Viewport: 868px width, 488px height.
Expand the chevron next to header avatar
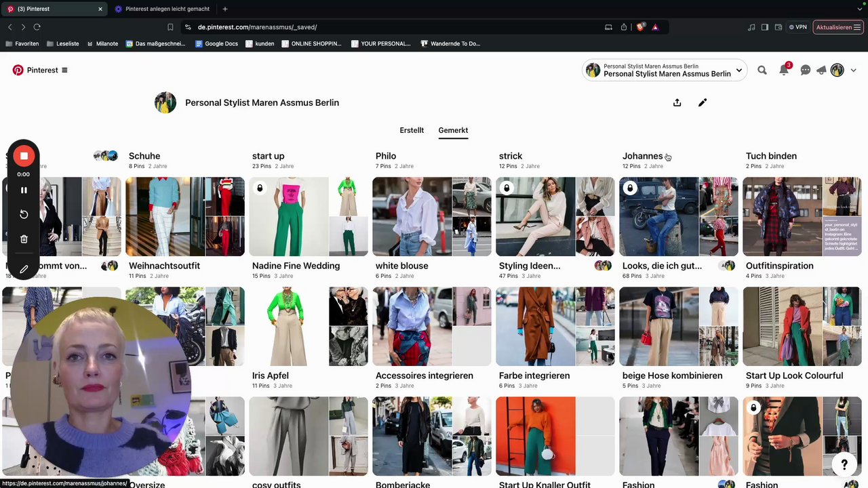click(853, 70)
